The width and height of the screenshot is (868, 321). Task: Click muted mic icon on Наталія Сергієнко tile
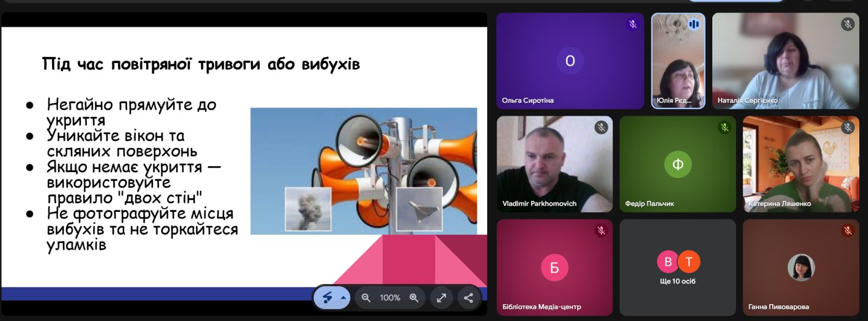coord(847,24)
